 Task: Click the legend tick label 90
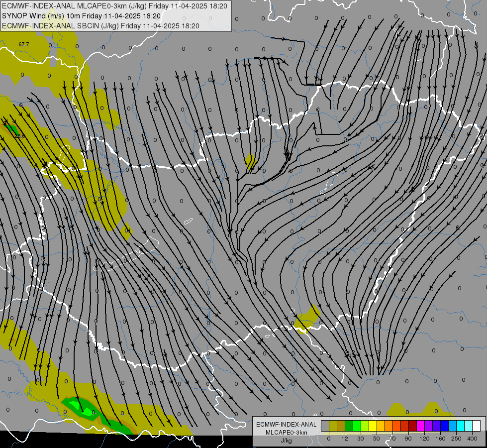pos(408,439)
